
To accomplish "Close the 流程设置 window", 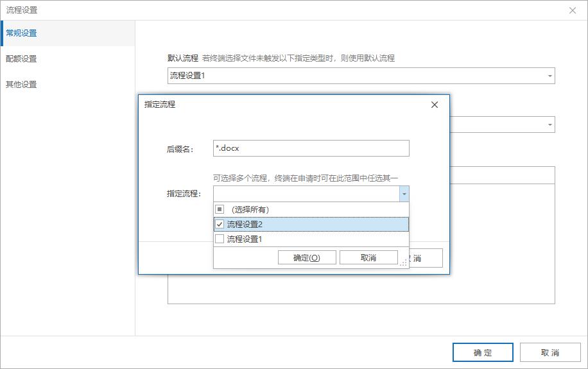I will point(573,10).
